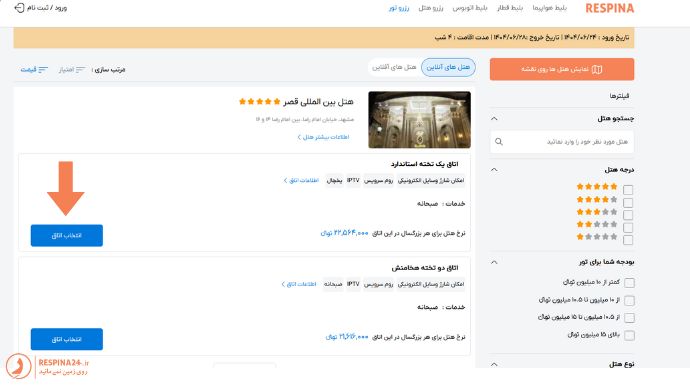Click the room title اتاق دو تخته هخامنش
This screenshot has height=385, width=690.
425,268
